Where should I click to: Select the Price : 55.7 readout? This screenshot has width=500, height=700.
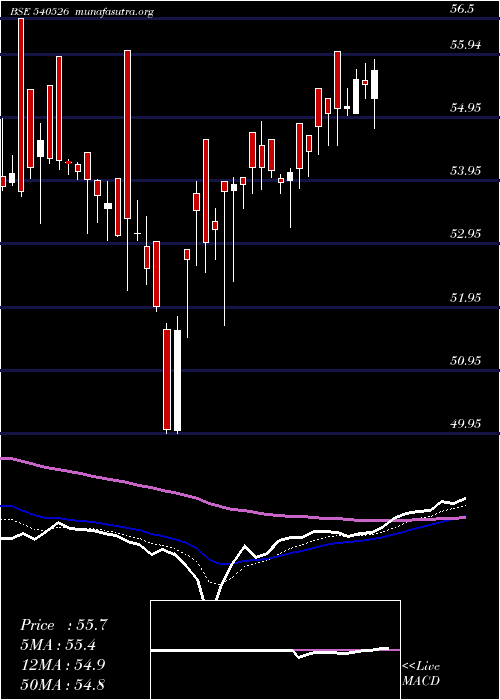[x=64, y=625]
